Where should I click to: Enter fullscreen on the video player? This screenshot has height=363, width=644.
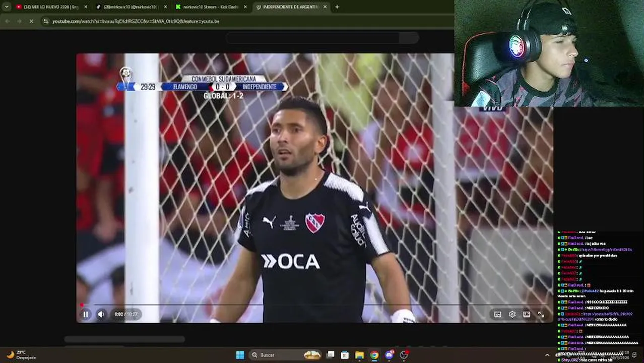(x=541, y=314)
